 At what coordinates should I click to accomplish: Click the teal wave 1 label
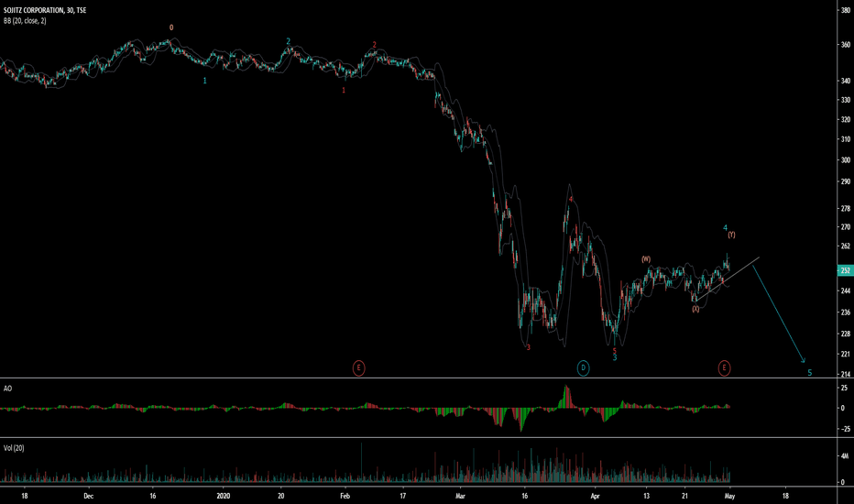click(x=204, y=81)
